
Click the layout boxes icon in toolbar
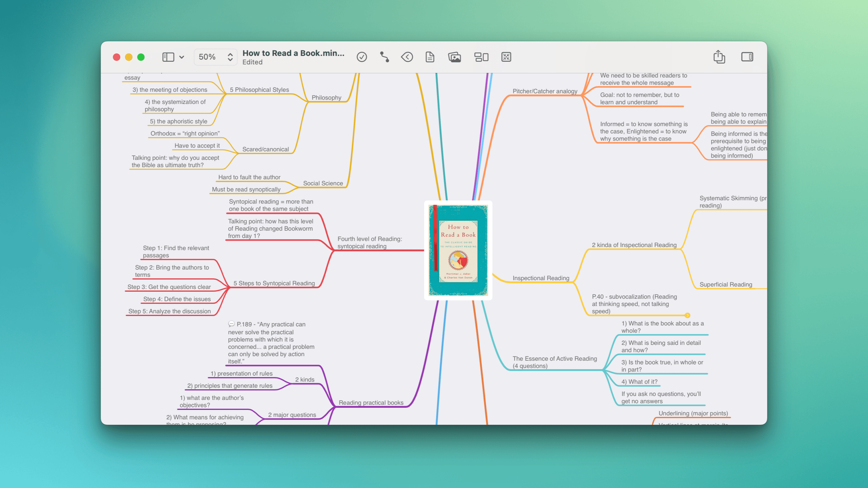point(481,57)
